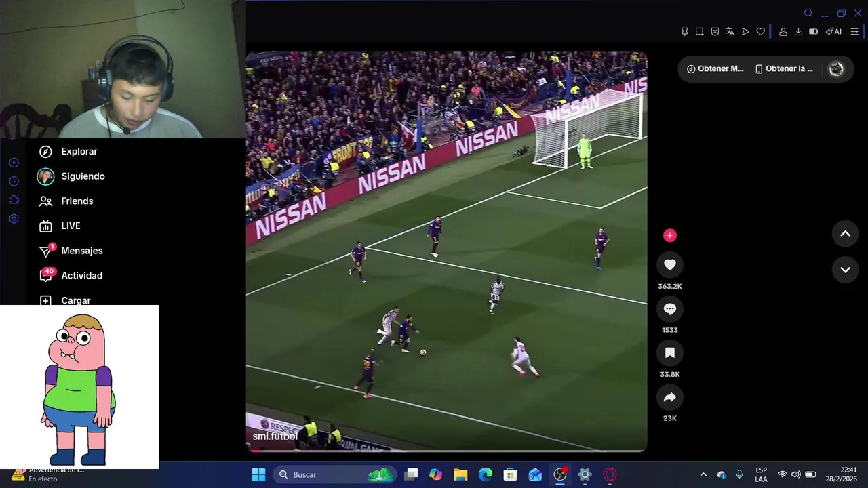Click the microphone tray icon
This screenshot has height=488, width=868.
(x=739, y=474)
